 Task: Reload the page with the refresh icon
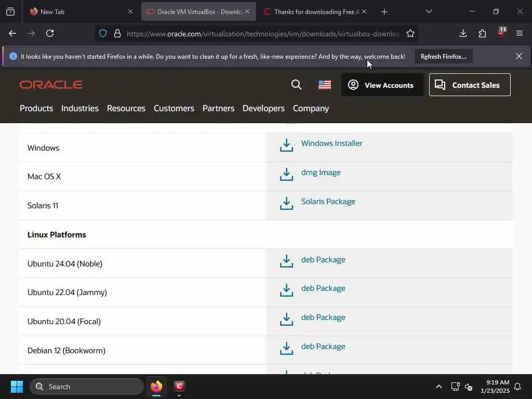50,33
